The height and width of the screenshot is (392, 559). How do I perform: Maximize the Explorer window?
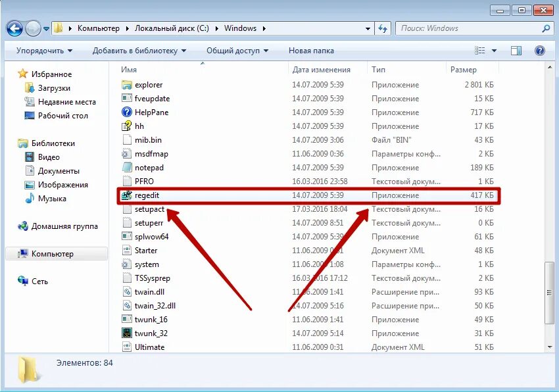pyautogui.click(x=522, y=10)
